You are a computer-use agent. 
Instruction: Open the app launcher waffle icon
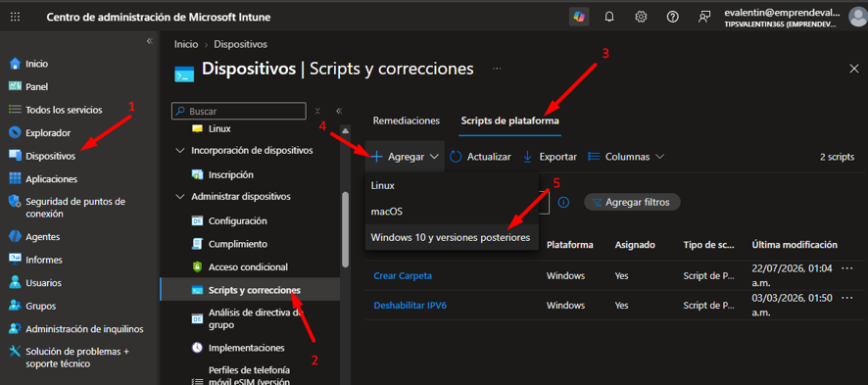click(16, 18)
